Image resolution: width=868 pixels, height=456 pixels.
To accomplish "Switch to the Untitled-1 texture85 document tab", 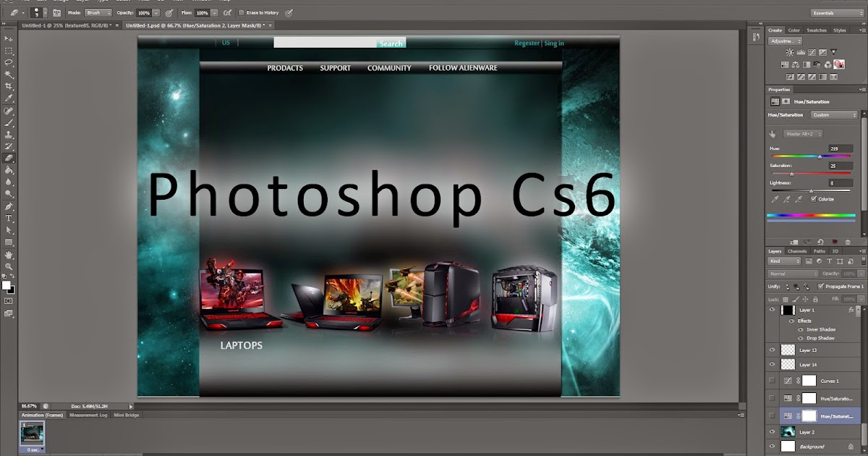I will tap(65, 25).
